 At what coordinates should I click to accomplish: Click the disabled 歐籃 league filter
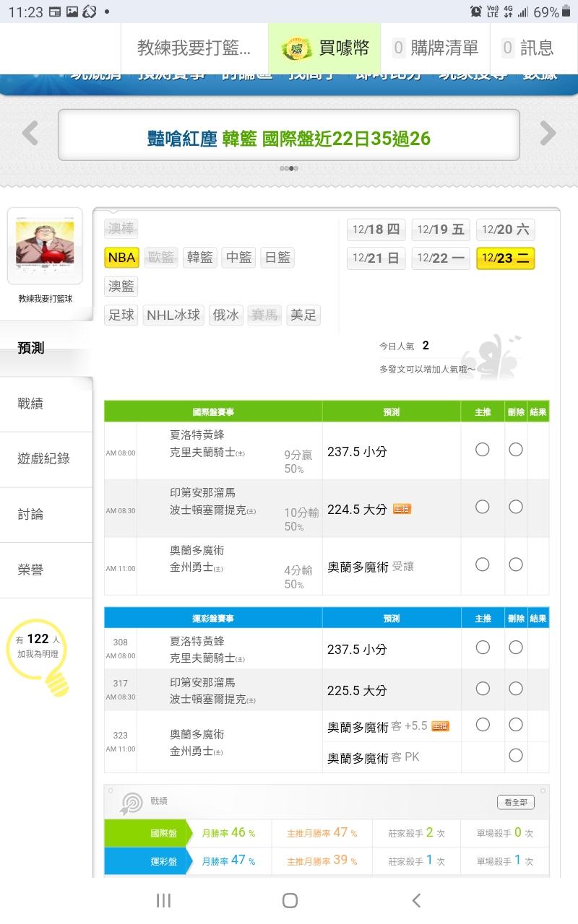coord(162,258)
